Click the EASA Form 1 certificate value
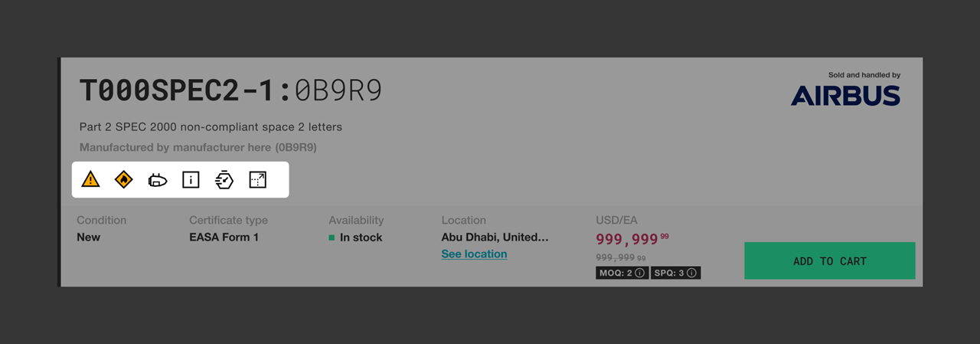980x344 pixels. (224, 238)
